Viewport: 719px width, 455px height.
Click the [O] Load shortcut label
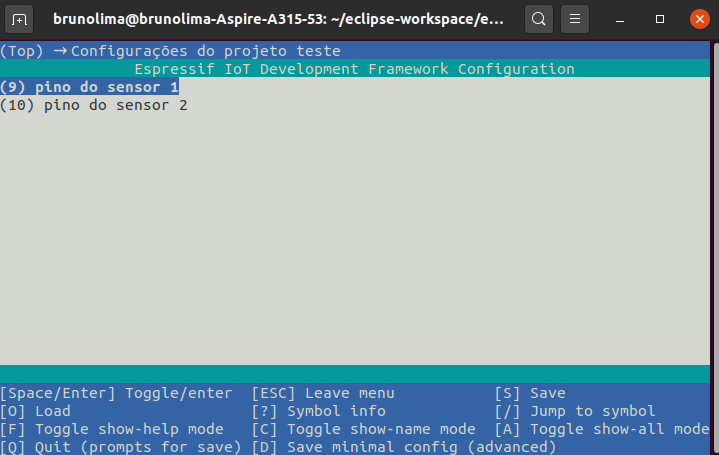click(x=36, y=411)
